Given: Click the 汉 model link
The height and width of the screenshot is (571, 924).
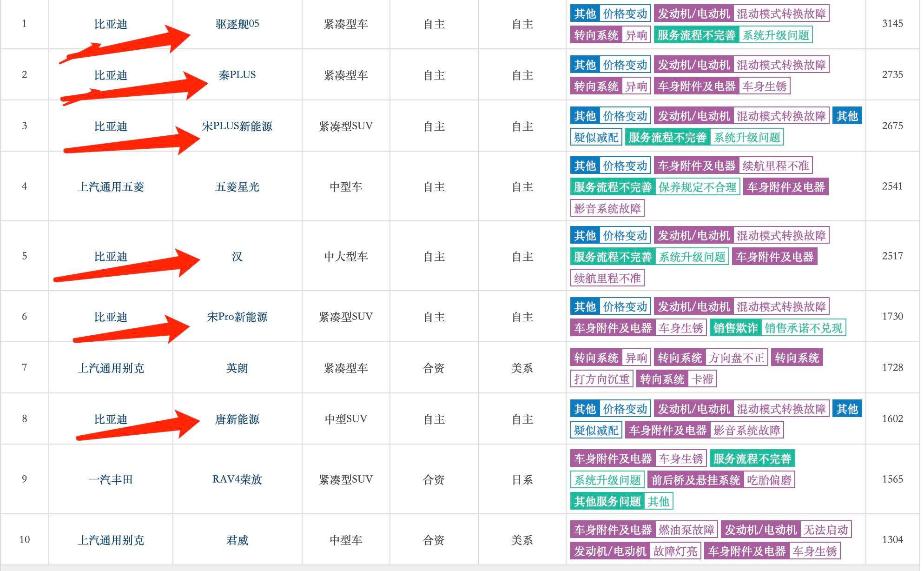Looking at the screenshot, I should [x=237, y=256].
